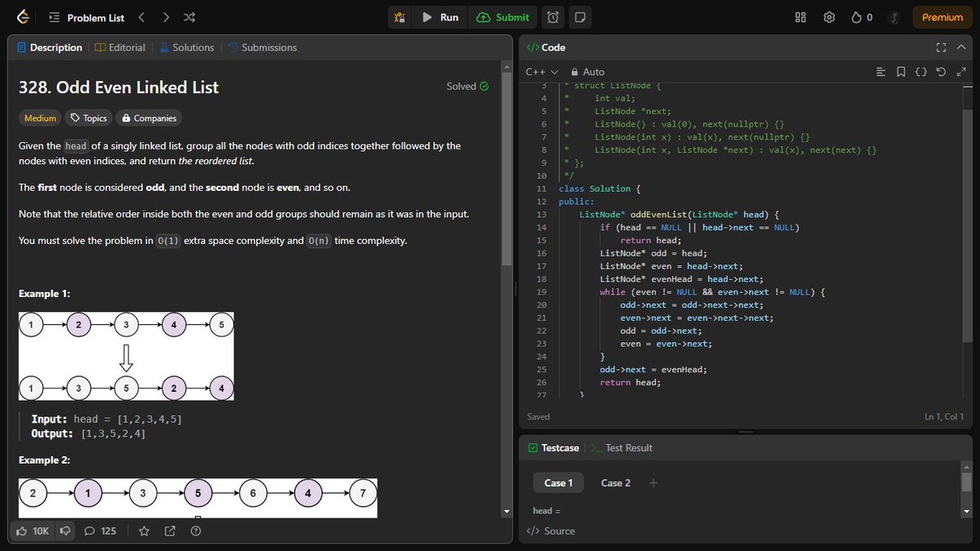The width and height of the screenshot is (980, 551).
Task: Go to the previous problem arrow
Action: click(x=141, y=17)
